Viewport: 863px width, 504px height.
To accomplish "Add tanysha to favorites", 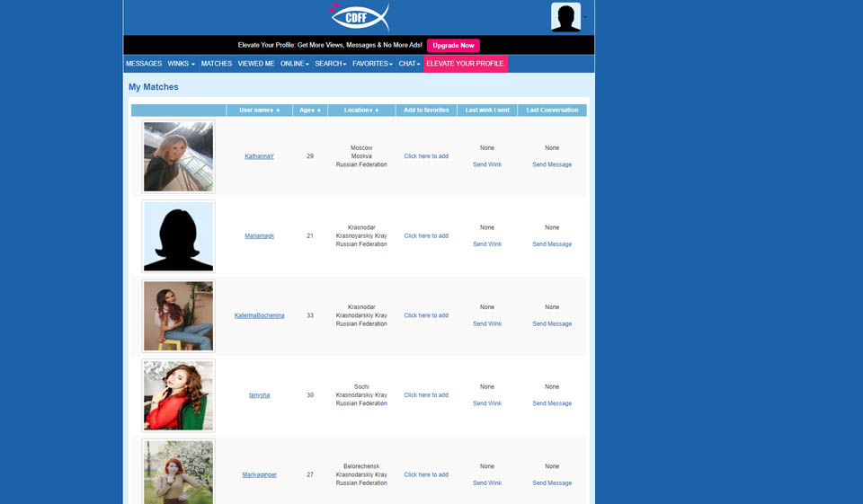I will coord(426,395).
